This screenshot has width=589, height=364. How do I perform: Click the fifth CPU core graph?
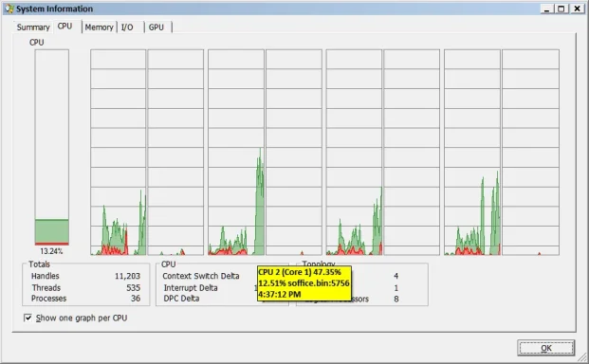pos(354,153)
